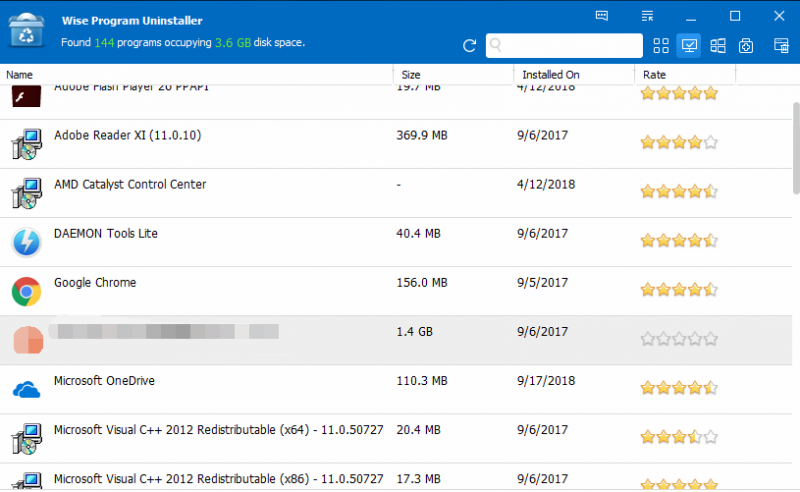
Task: Open the Windows apps view icon
Action: pyautogui.click(x=718, y=46)
